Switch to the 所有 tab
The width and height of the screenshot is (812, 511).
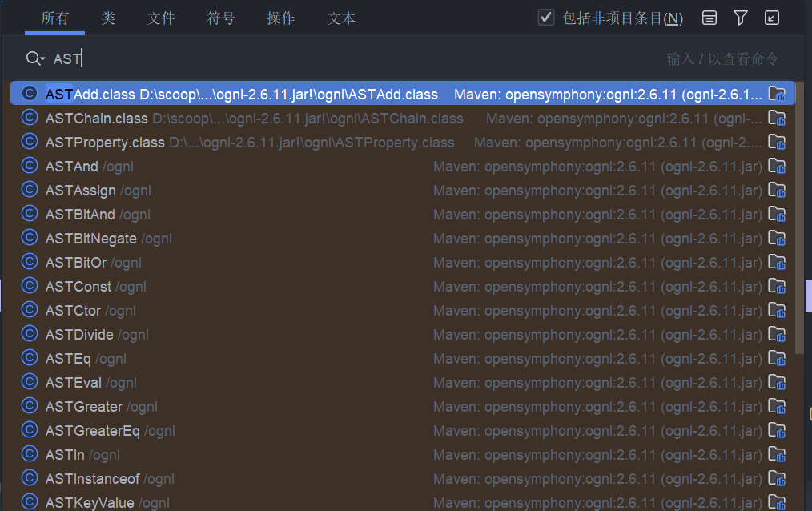pyautogui.click(x=55, y=18)
